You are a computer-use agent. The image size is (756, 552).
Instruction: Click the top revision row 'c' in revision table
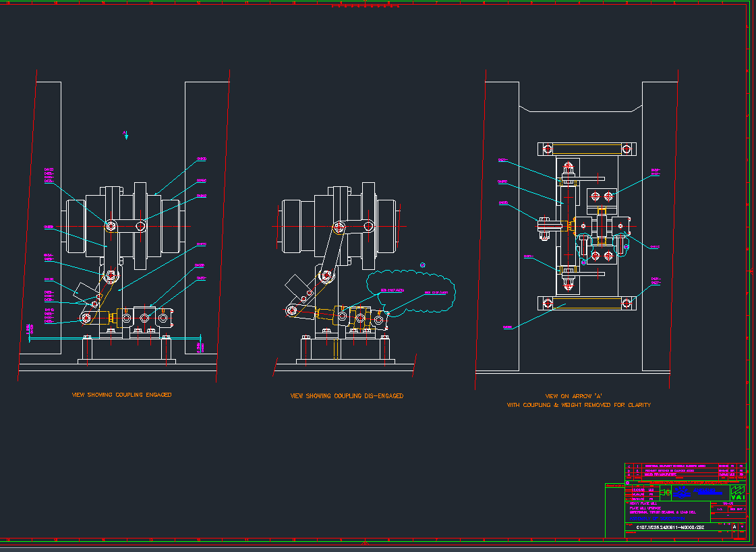[x=685, y=466]
